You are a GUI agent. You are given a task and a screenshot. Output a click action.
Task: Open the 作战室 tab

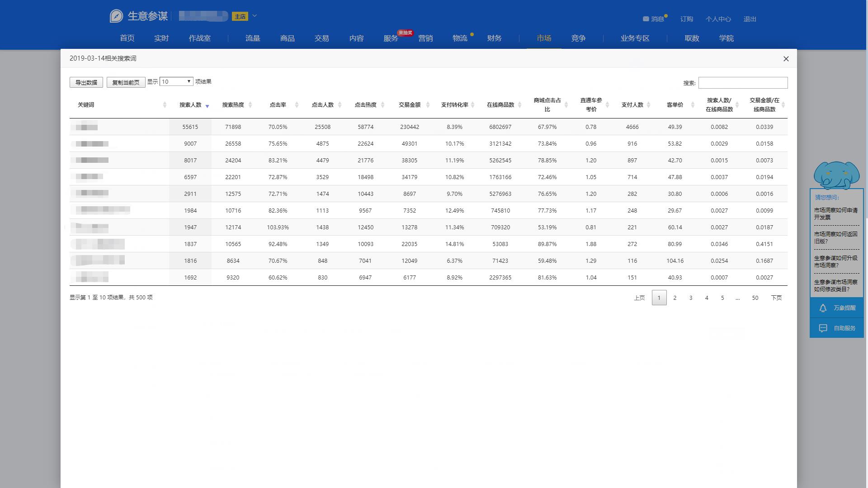click(x=200, y=38)
